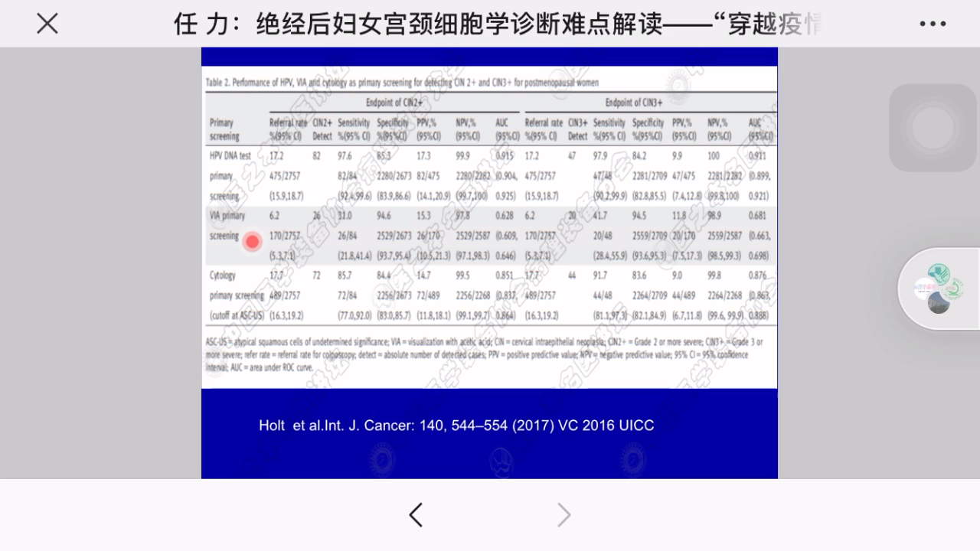Open the three-dot more options menu
Screen dimensions: 980x551
[933, 24]
